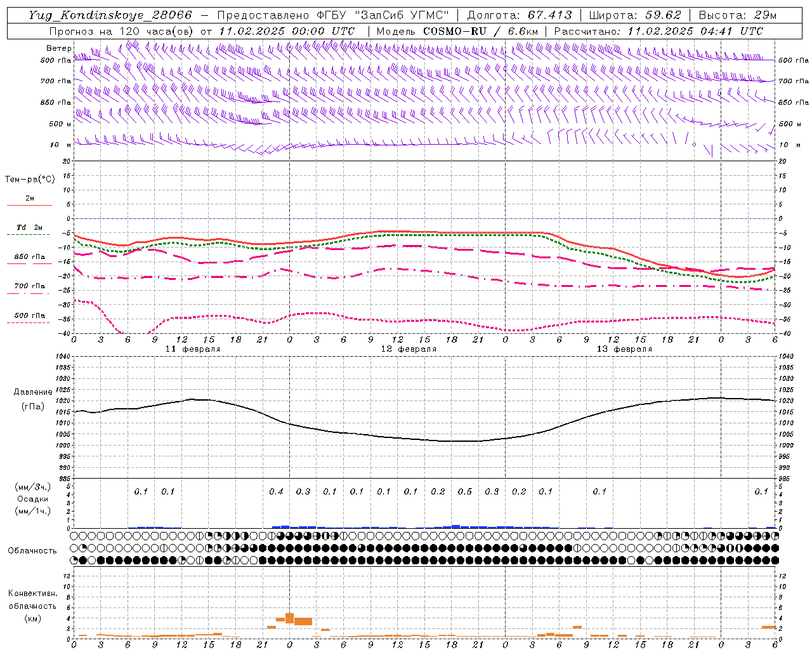This screenshot has width=812, height=650.
Task: Click the 700 гПа label left of wind barbs
Action: click(56, 81)
